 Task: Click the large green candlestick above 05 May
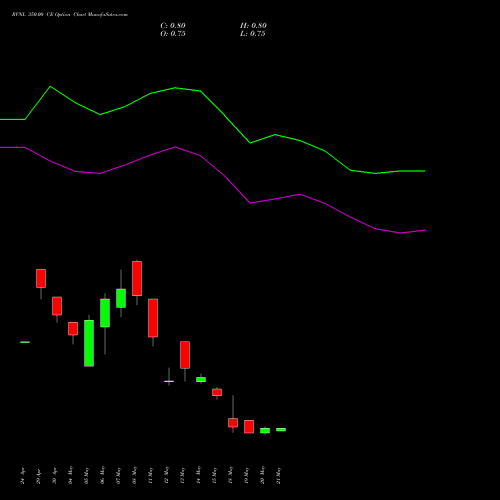(89, 343)
